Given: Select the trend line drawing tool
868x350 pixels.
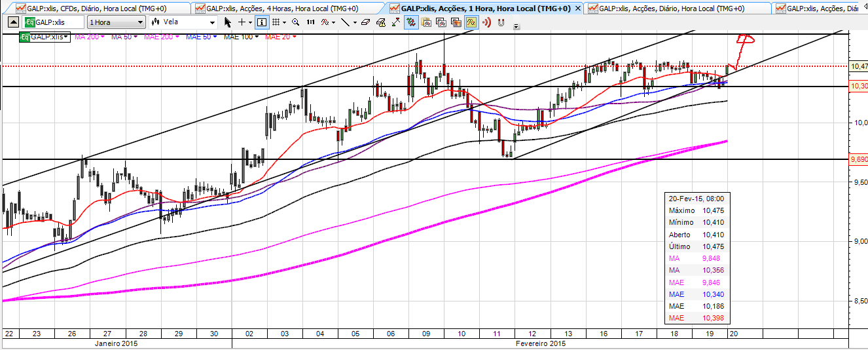Looking at the screenshot, I should (x=345, y=22).
